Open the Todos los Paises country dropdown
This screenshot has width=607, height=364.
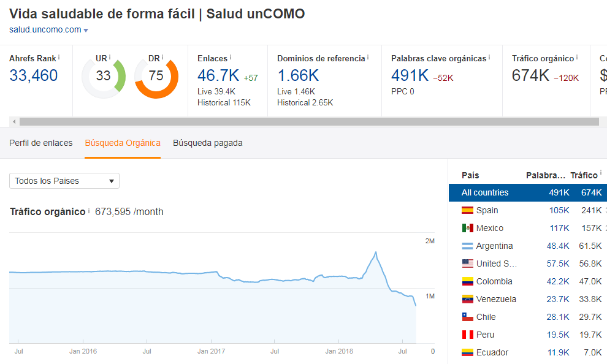[x=64, y=181]
